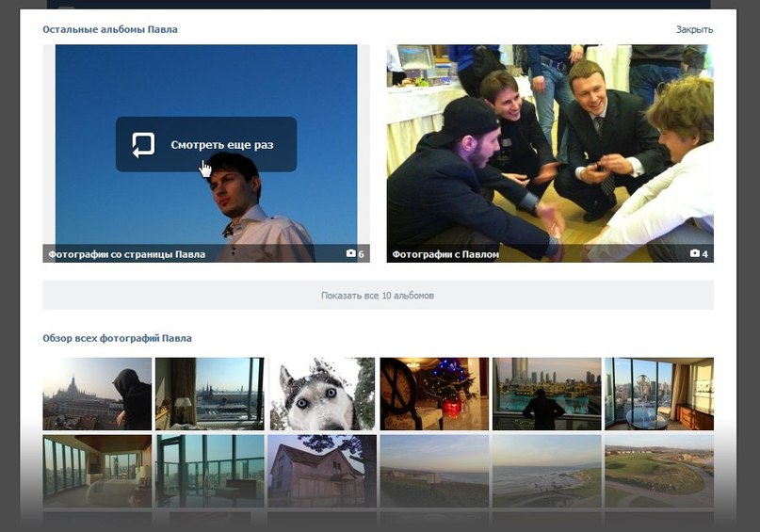This screenshot has width=760, height=532.
Task: Open the old wooden house photo
Action: pyautogui.click(x=322, y=471)
